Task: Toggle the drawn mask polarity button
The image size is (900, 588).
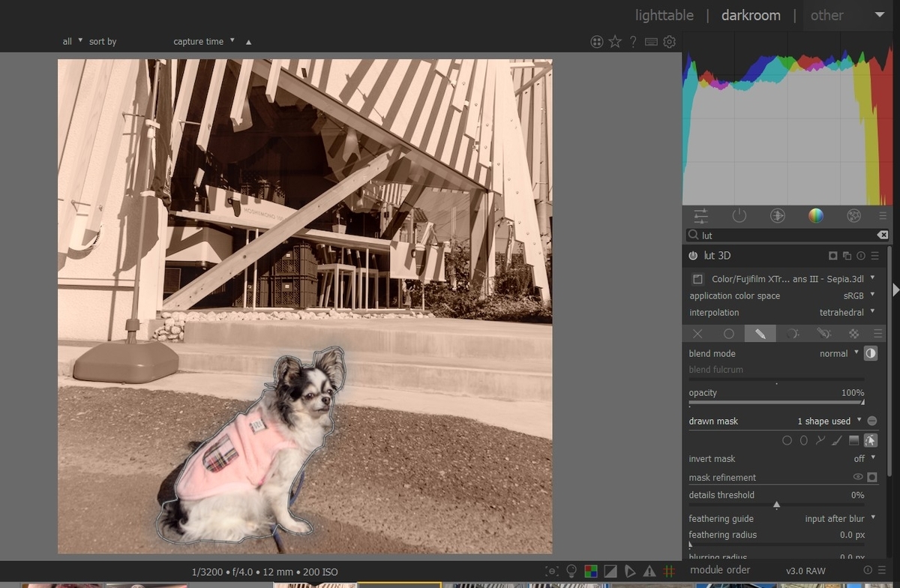Action: 871,421
